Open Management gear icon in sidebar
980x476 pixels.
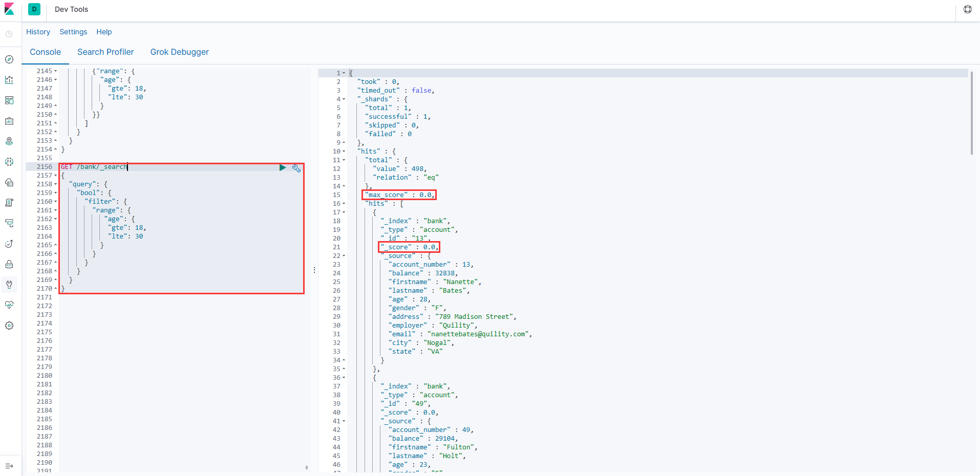[9, 326]
